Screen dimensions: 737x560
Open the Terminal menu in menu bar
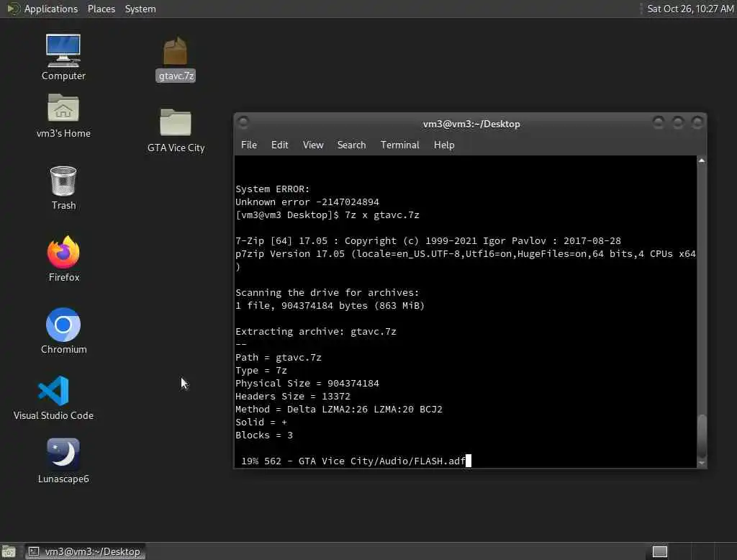pyautogui.click(x=399, y=145)
